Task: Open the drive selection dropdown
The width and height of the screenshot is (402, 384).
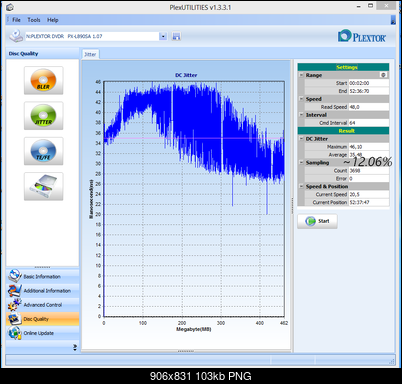Action: pos(163,36)
